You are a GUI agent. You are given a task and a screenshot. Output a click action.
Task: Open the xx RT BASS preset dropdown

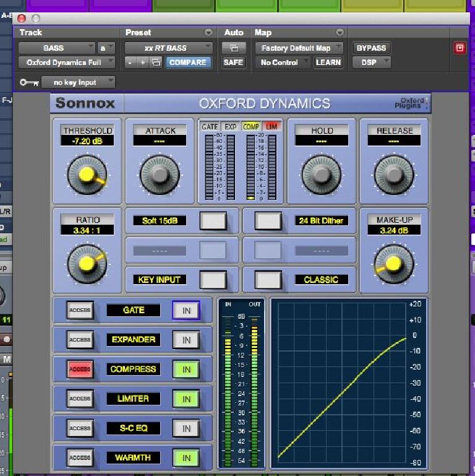169,48
